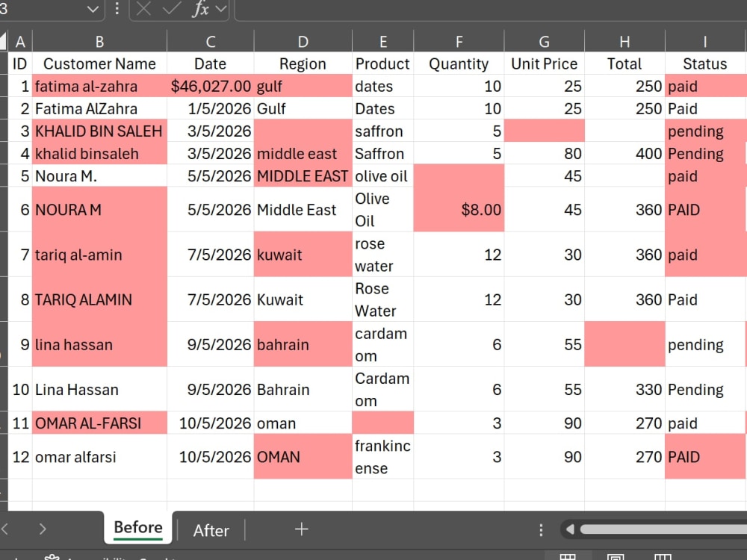Select the Total cell showing 400
The width and height of the screenshot is (747, 560).
(624, 153)
